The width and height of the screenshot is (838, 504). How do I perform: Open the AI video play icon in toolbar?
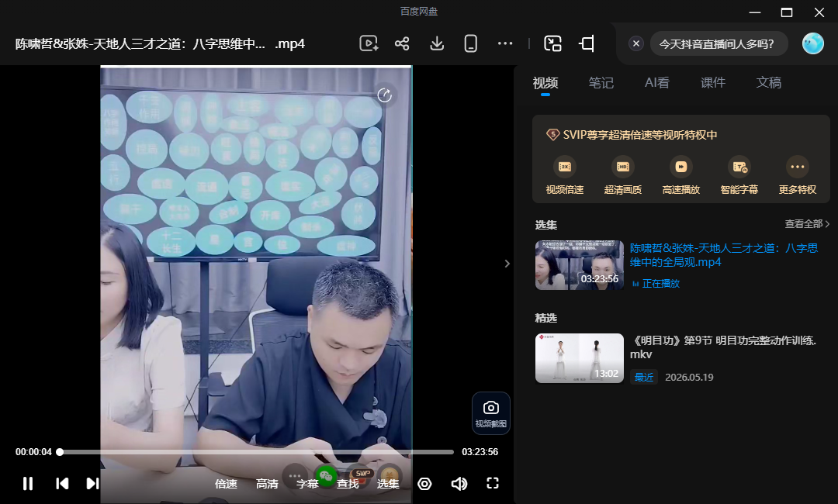(369, 43)
